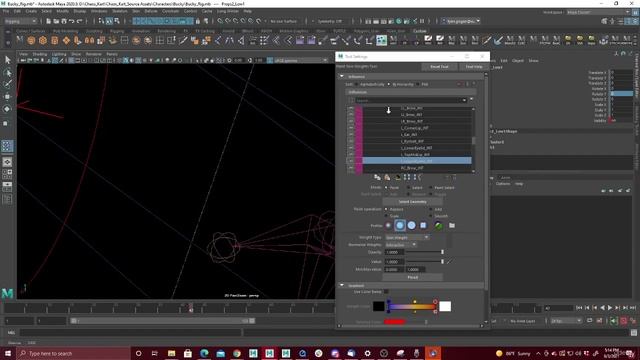This screenshot has width=640, height=360.
Task: Activate the Lasso select tool
Action: [7, 73]
